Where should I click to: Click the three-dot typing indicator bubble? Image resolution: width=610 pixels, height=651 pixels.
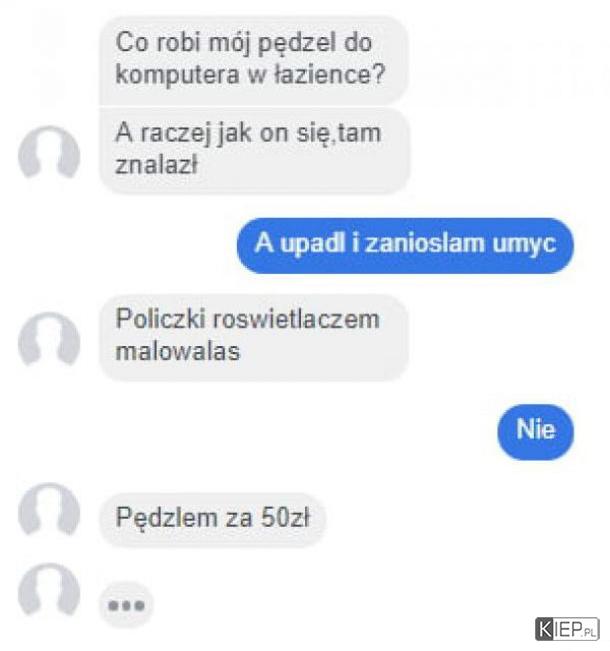click(126, 605)
